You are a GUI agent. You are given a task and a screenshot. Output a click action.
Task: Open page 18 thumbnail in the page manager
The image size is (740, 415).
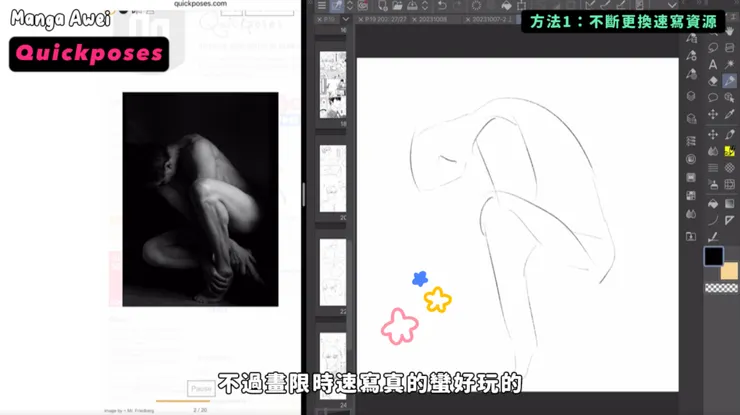tap(333, 85)
